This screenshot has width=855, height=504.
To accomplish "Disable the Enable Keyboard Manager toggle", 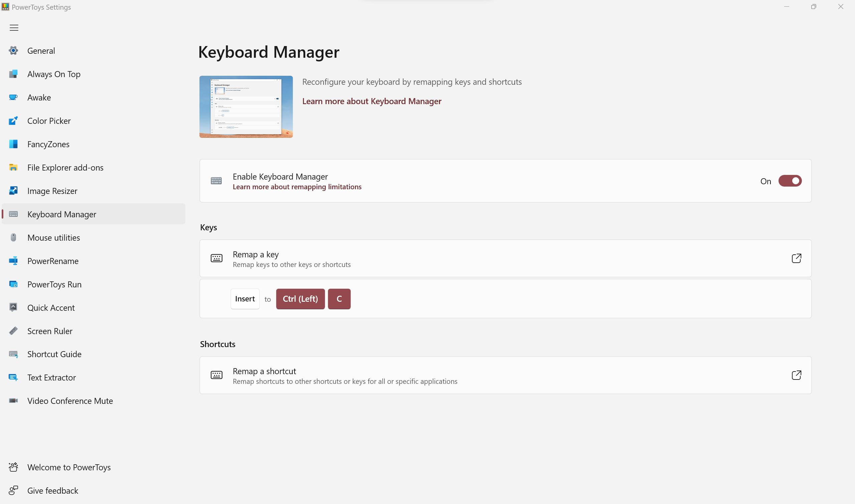I will pos(790,181).
